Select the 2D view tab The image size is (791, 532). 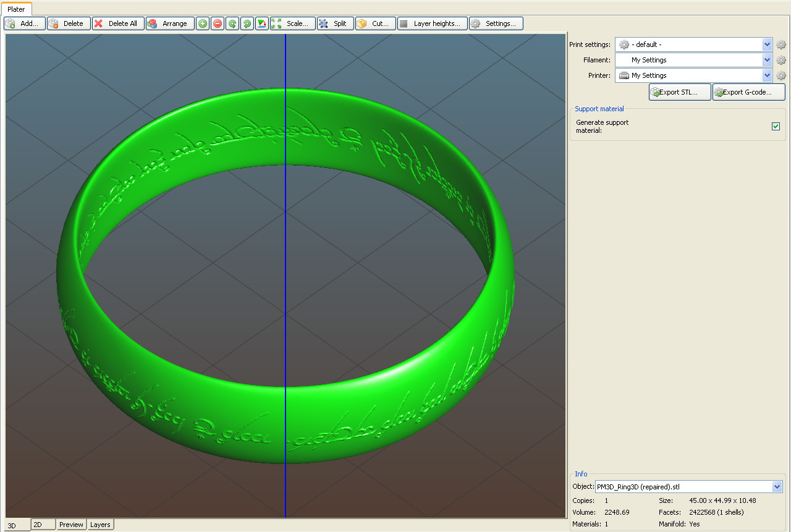point(43,525)
